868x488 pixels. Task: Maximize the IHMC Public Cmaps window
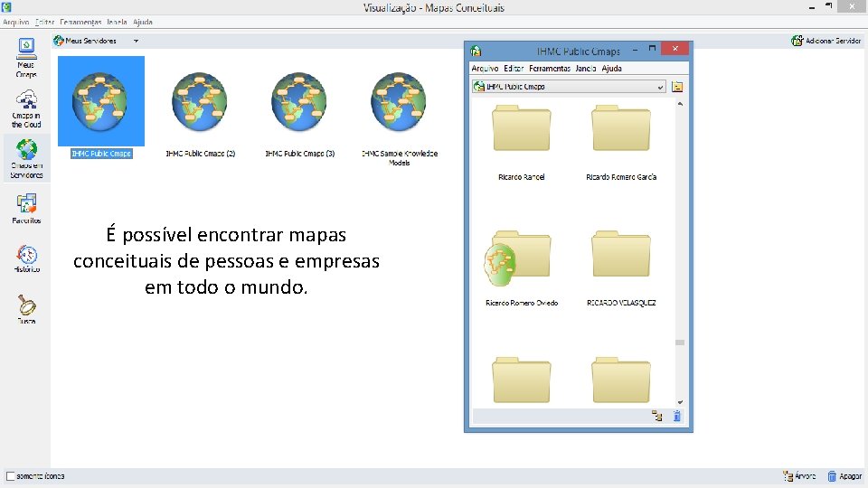pos(652,49)
